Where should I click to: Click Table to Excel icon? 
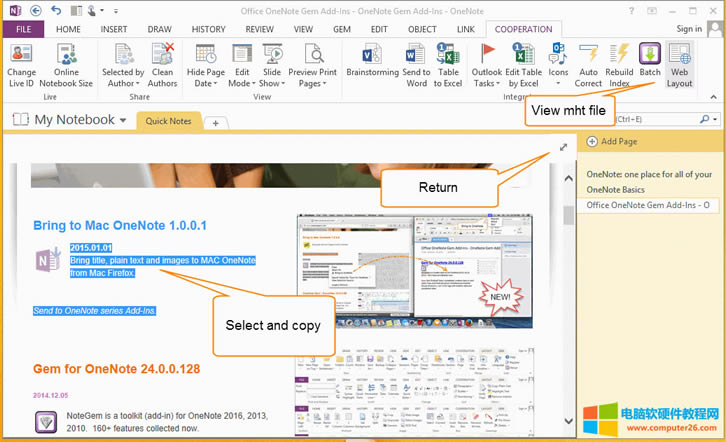coord(447,57)
